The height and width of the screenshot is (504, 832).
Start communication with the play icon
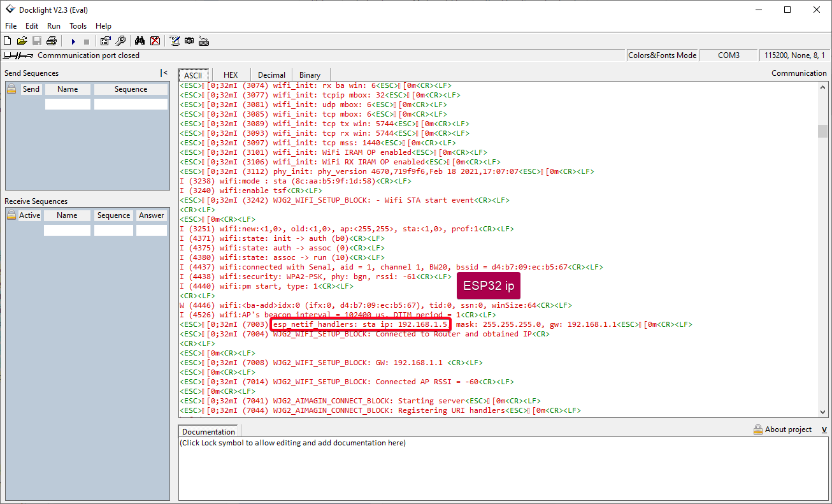click(73, 41)
